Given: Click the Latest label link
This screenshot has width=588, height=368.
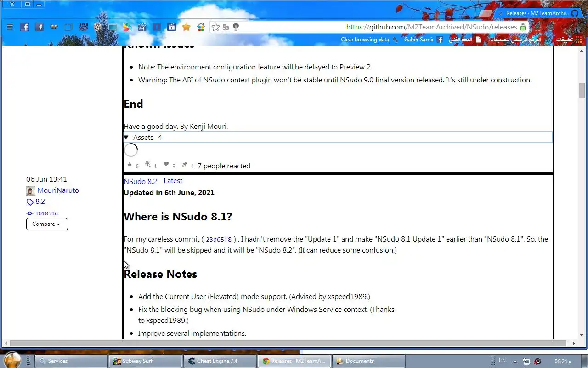Looking at the screenshot, I should (173, 181).
